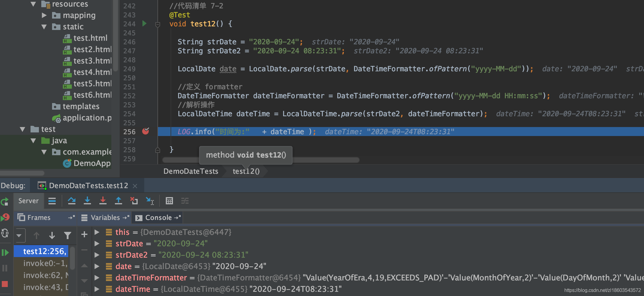Expand the dateTimeFormatter variable node
644x296 pixels.
tap(97, 278)
